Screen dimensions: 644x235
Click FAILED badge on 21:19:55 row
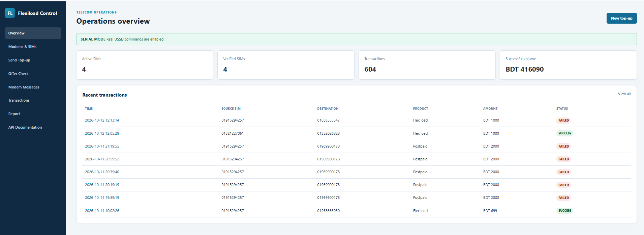tap(563, 147)
